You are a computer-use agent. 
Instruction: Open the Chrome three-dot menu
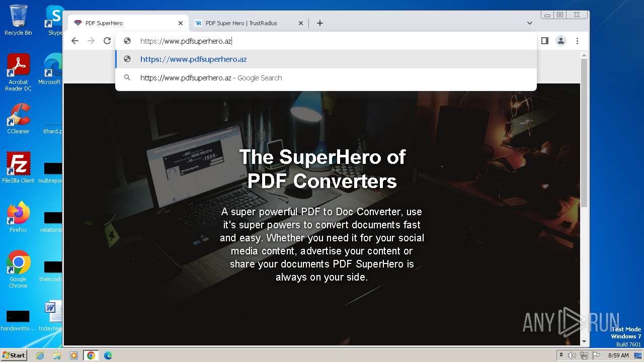tap(577, 41)
